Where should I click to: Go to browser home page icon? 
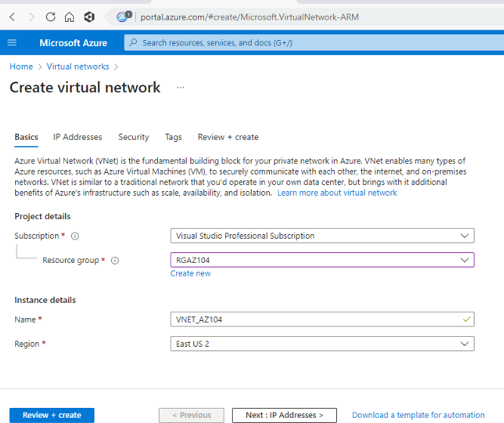point(70,17)
